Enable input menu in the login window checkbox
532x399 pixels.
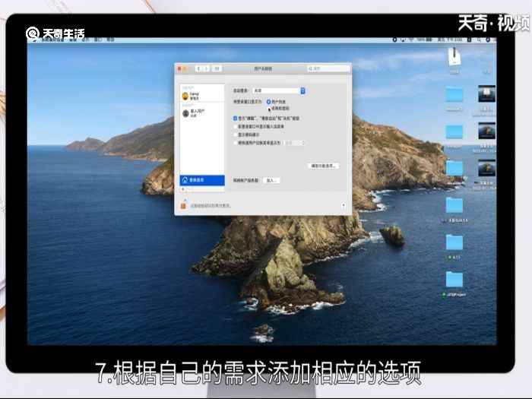coord(235,127)
